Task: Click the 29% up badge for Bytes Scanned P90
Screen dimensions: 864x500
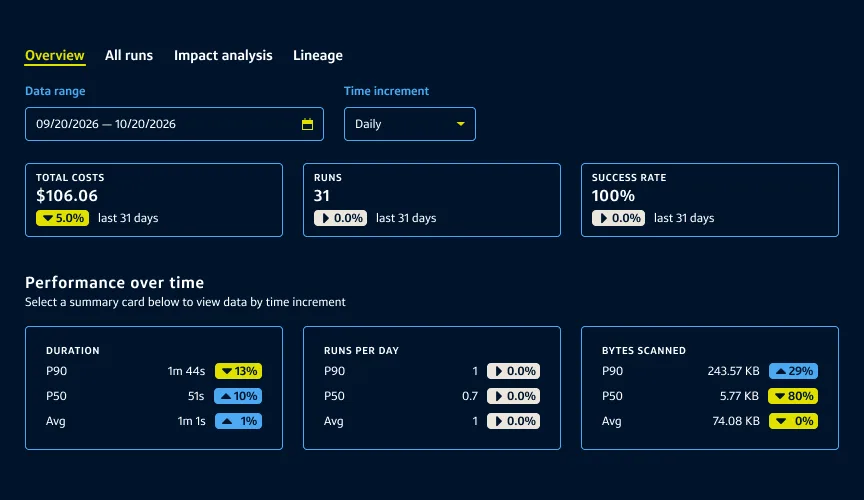Action: [793, 371]
